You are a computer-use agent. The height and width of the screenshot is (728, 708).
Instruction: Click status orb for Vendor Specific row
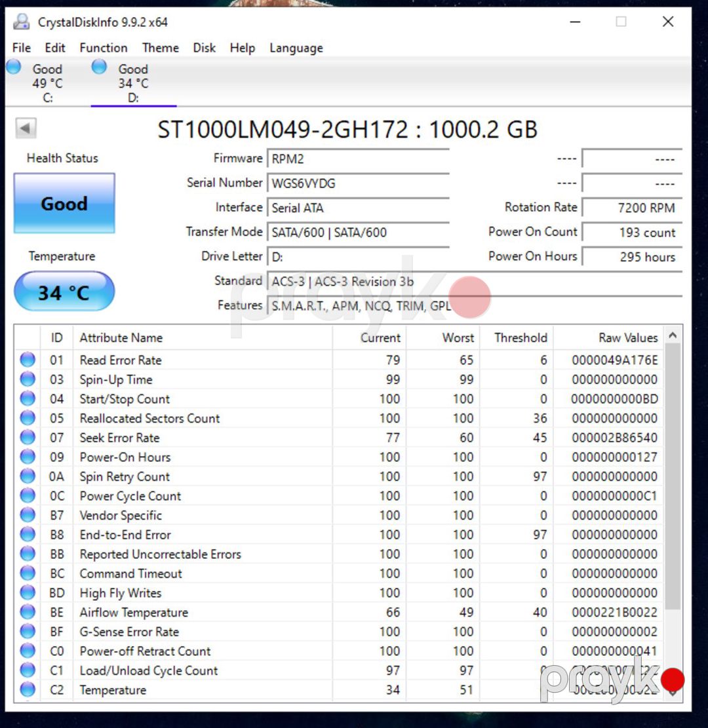tap(28, 515)
